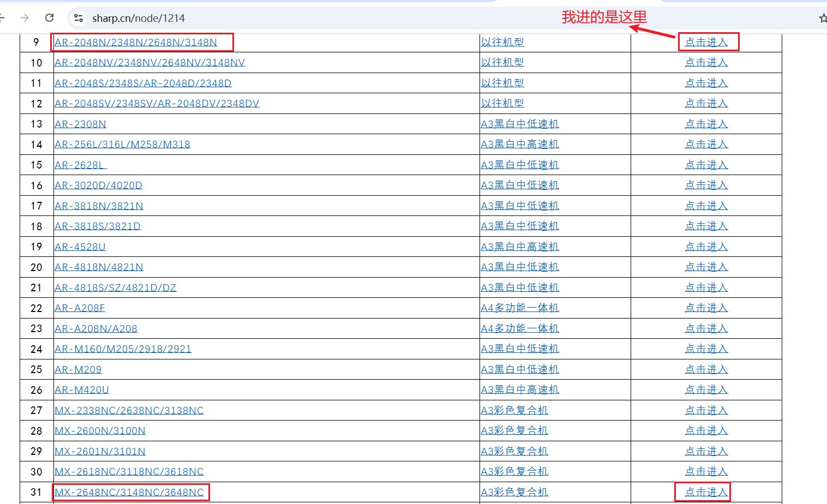Viewport: 827px width, 504px height.
Task: Click the browser forward arrow
Action: [25, 18]
